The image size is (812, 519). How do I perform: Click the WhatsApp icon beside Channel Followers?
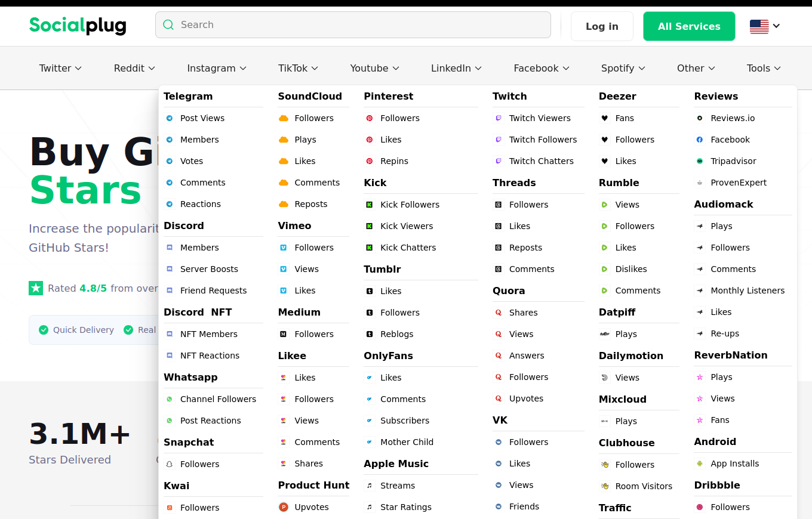(x=170, y=399)
